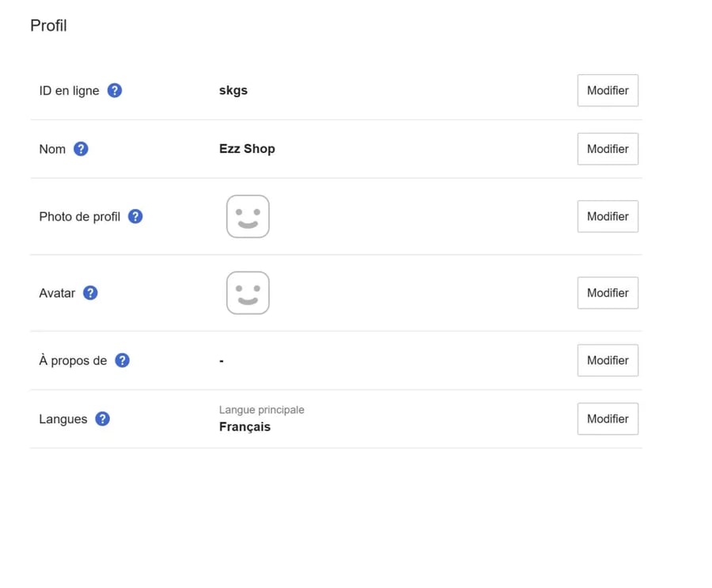This screenshot has width=712, height=588.
Task: Click Modifier for ID en ligne
Action: (608, 90)
